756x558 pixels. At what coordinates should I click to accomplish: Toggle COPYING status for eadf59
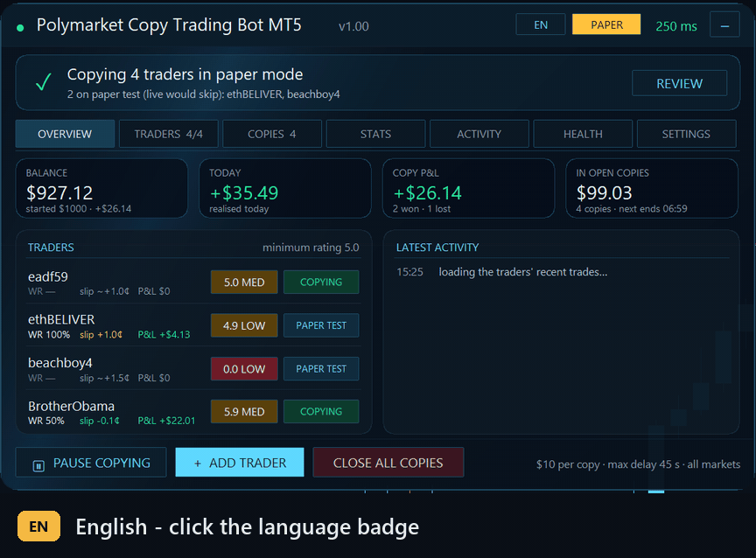(x=321, y=282)
